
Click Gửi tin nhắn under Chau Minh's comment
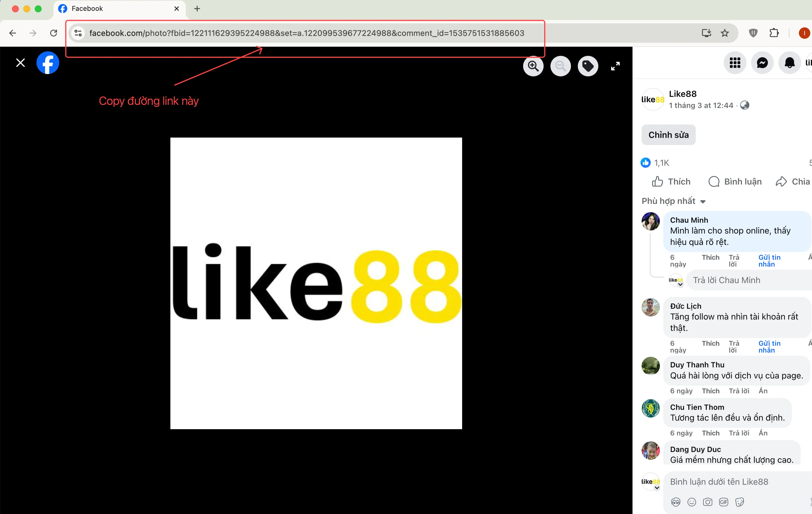(x=769, y=261)
